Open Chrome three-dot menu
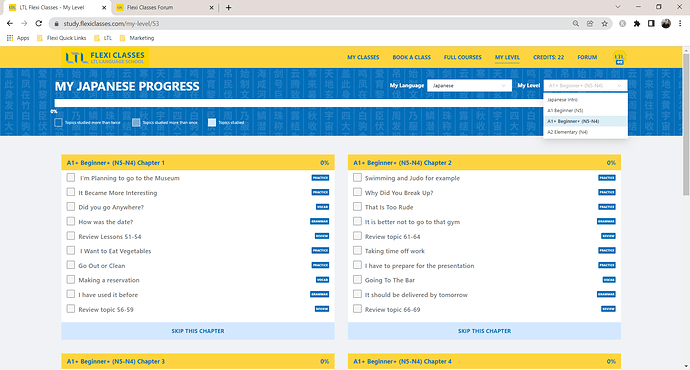This screenshot has width=690, height=370. coord(680,23)
